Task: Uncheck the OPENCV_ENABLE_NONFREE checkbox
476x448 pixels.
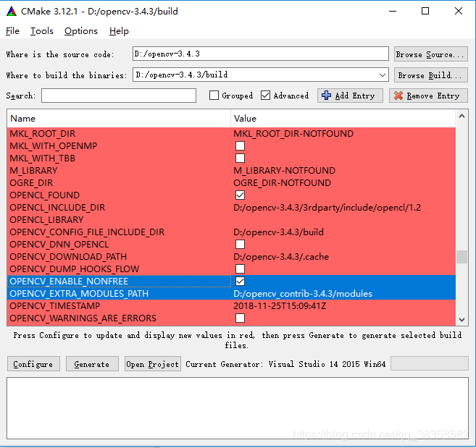Action: tap(240, 281)
